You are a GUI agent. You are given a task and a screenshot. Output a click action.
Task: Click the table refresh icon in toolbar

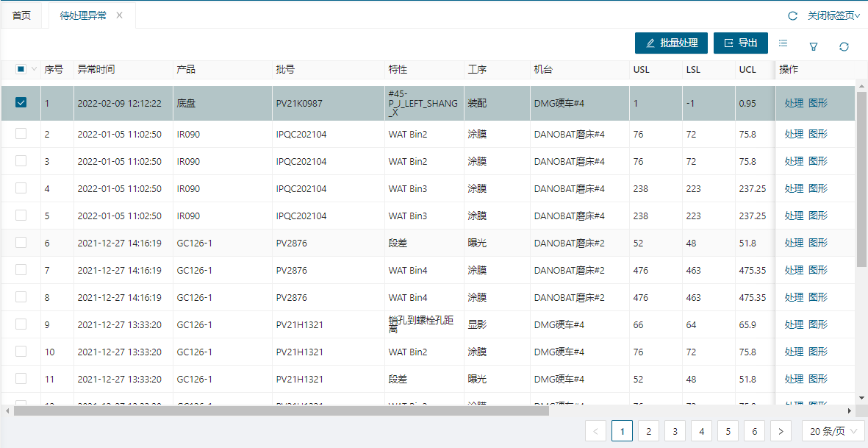(844, 46)
